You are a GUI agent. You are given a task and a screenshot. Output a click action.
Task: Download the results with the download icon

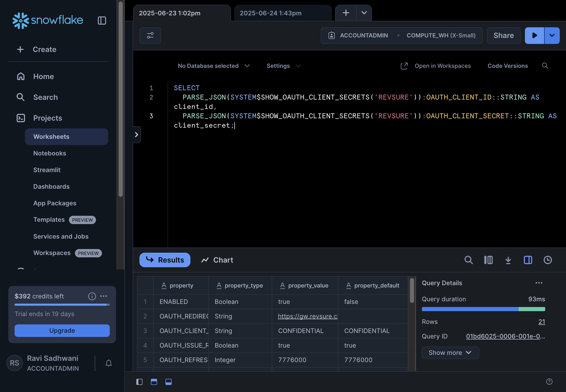(x=508, y=260)
